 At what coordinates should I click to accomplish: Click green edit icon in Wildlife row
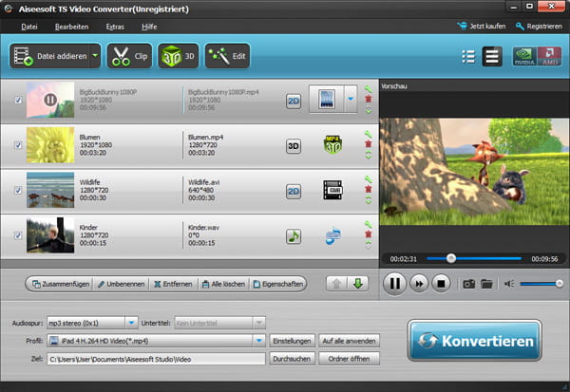pos(369,179)
